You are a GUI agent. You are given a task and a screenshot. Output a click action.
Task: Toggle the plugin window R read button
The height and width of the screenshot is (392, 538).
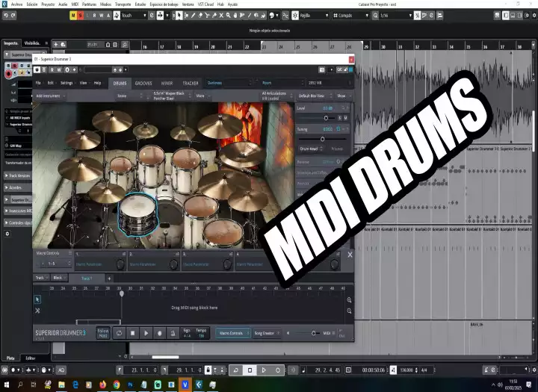click(52, 70)
